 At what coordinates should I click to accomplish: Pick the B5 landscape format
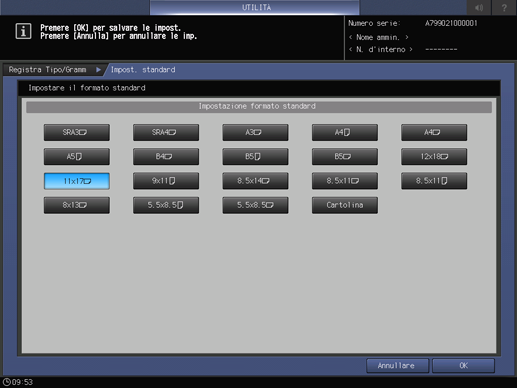coord(345,157)
